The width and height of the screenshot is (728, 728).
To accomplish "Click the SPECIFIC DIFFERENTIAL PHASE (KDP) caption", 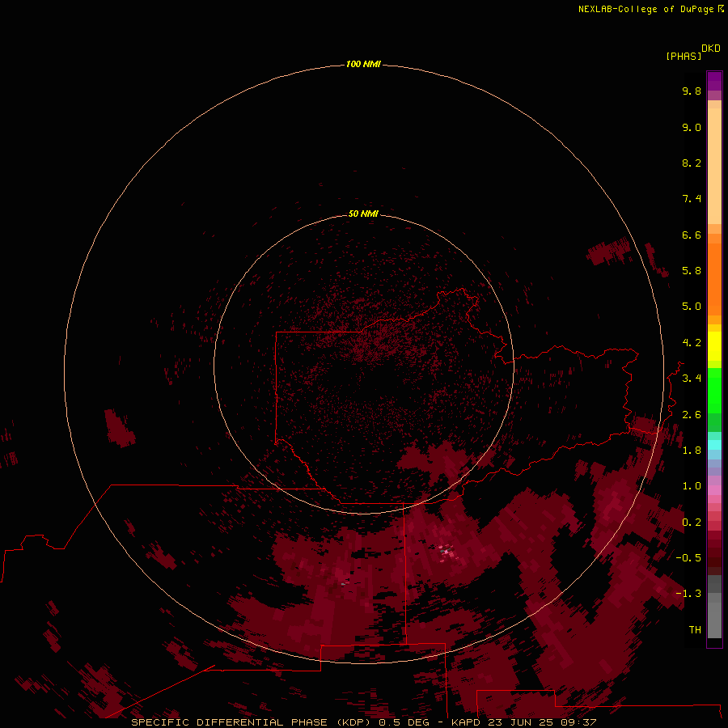I will click(251, 722).
